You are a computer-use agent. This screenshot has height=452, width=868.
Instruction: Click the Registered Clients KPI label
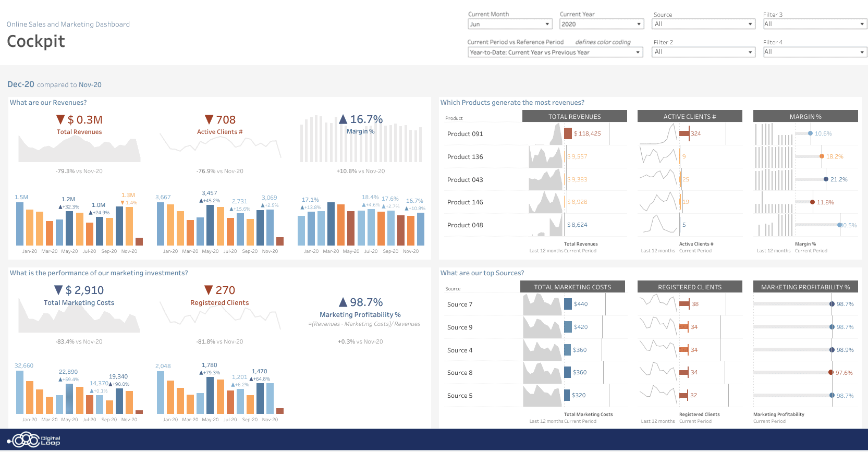(x=219, y=302)
